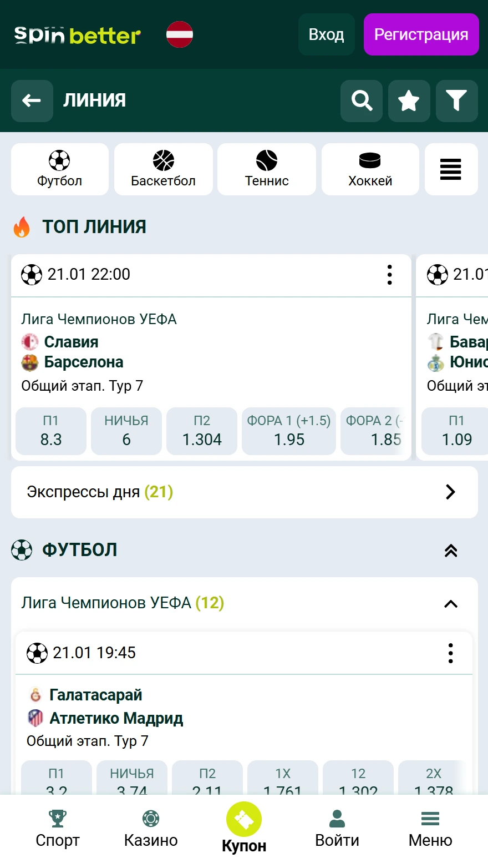Select P1 odds 8.3 for Slavia
488x868 pixels.
coord(50,431)
